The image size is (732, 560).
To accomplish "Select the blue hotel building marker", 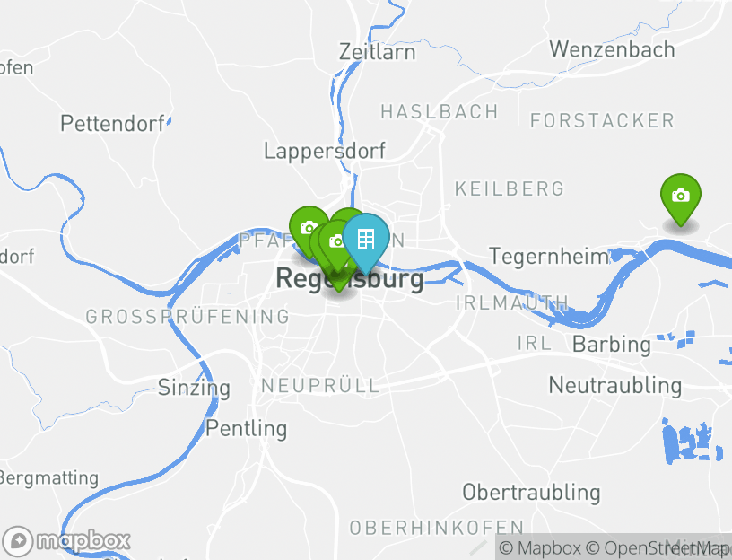I will point(365,241).
